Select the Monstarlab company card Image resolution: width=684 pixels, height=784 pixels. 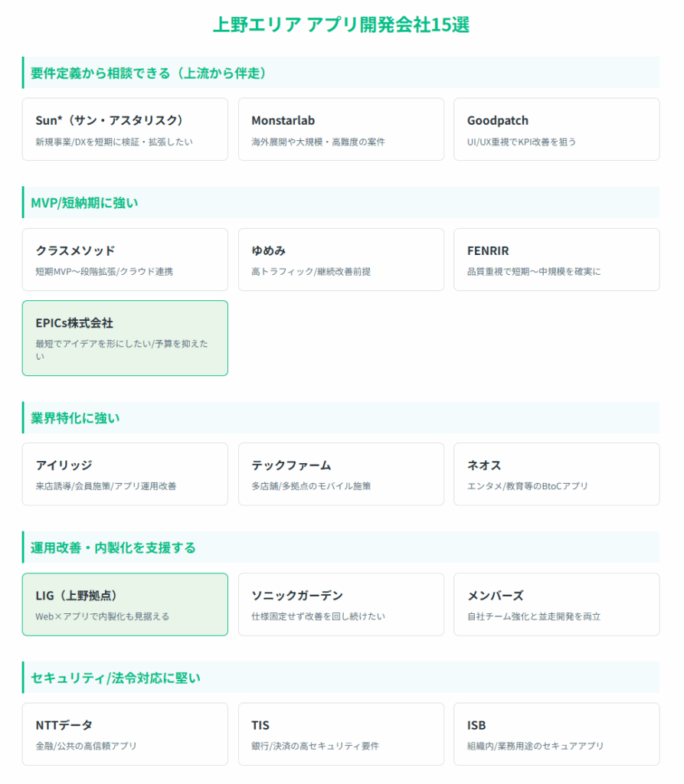coord(341,129)
